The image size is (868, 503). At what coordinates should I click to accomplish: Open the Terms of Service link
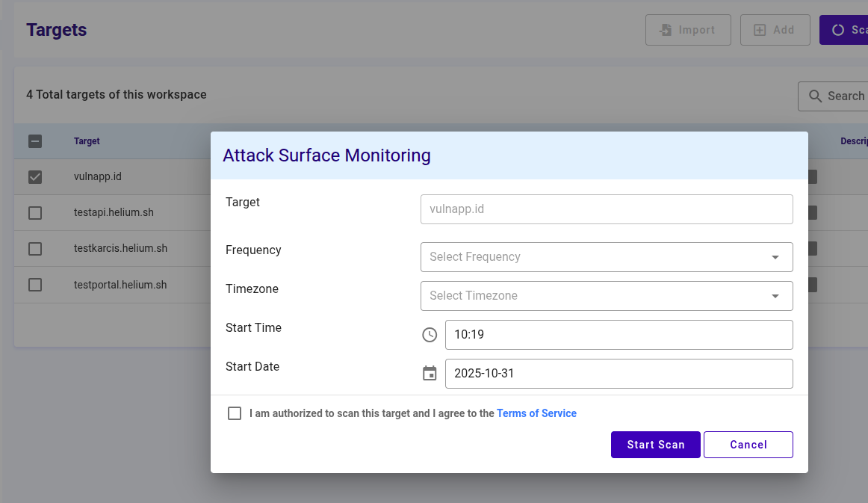tap(536, 413)
